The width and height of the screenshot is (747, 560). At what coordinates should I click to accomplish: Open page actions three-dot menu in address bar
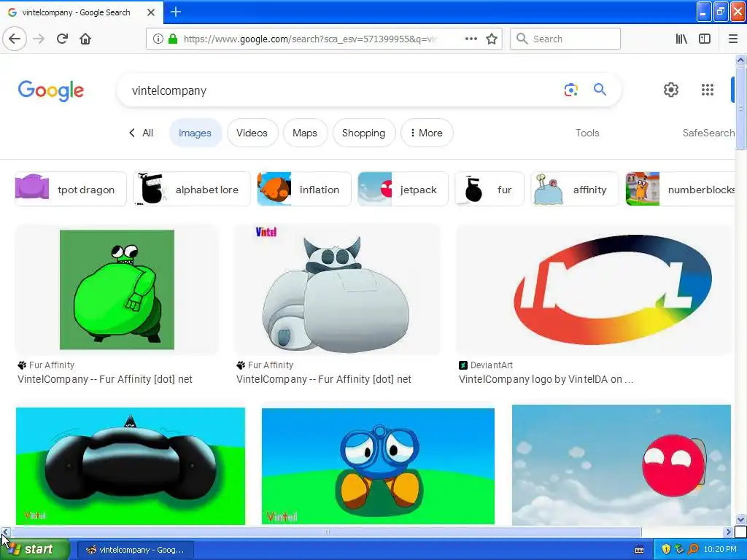coord(471,39)
